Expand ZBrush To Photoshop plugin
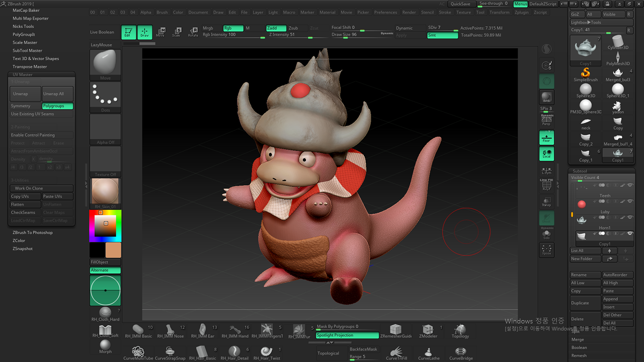The width and height of the screenshot is (644, 362). [x=33, y=232]
